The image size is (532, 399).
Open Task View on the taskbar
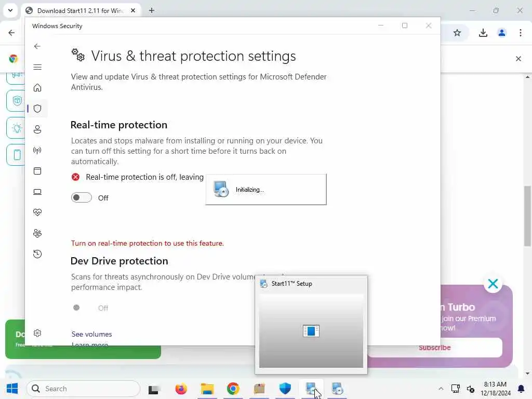point(154,390)
